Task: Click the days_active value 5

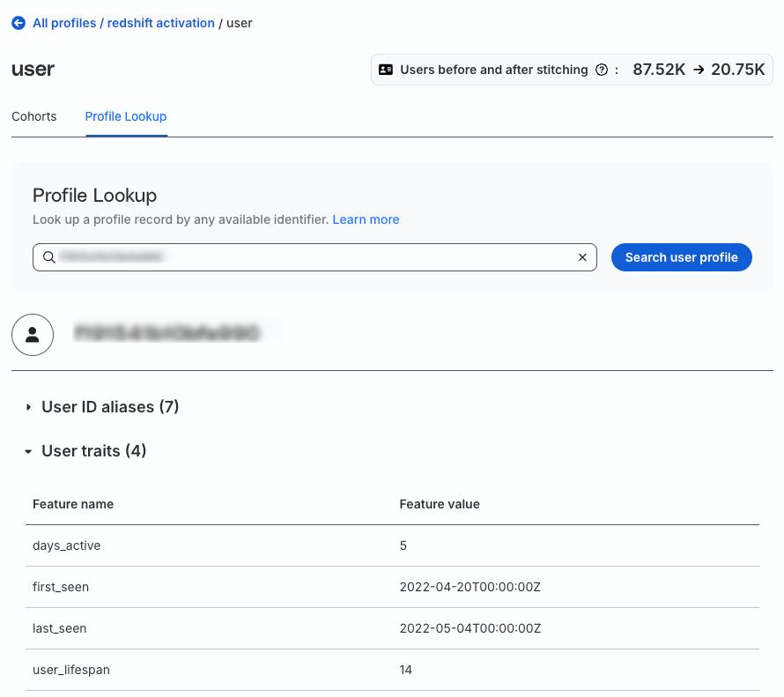Action: click(403, 545)
